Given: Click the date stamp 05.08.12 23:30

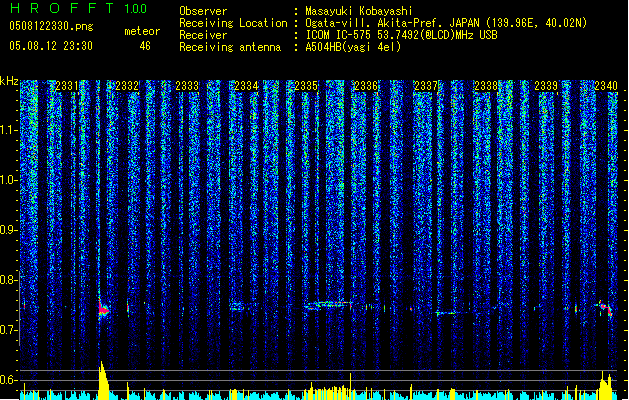Looking at the screenshot, I should point(51,46).
